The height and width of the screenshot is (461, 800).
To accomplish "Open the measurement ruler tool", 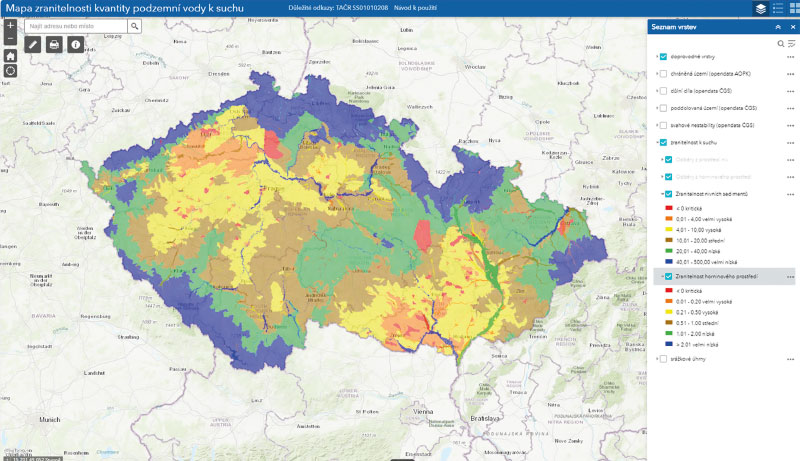I will tap(33, 44).
